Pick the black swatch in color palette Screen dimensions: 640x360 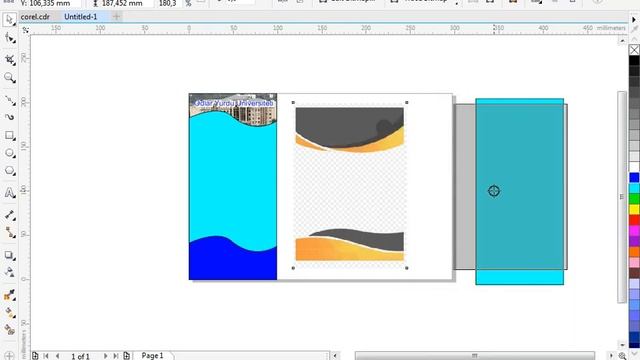634,60
